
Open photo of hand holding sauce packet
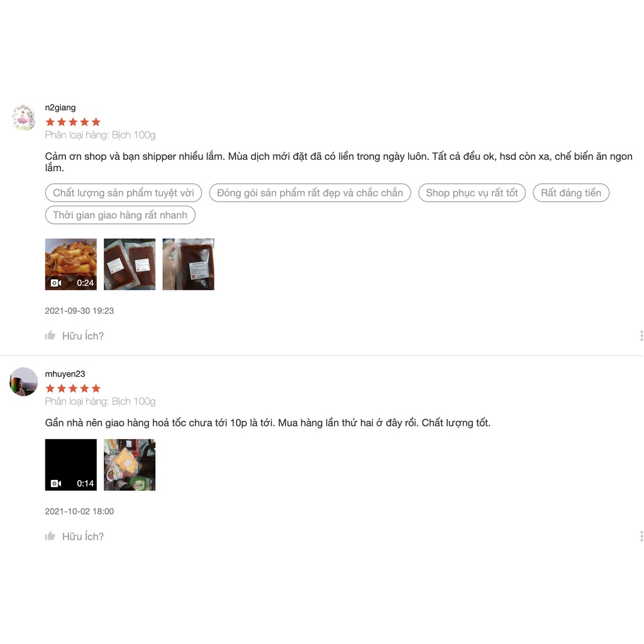point(188,264)
